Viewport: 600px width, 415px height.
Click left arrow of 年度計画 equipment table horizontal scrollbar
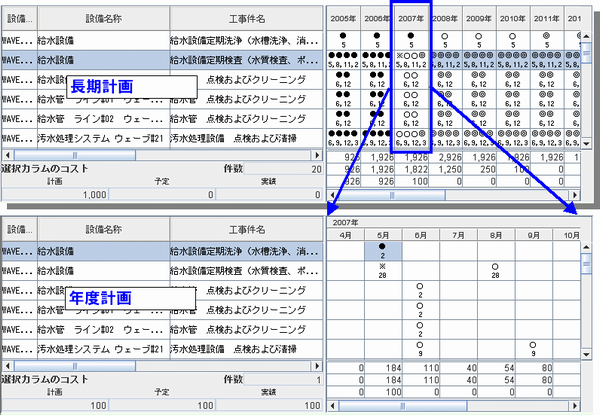click(7, 366)
